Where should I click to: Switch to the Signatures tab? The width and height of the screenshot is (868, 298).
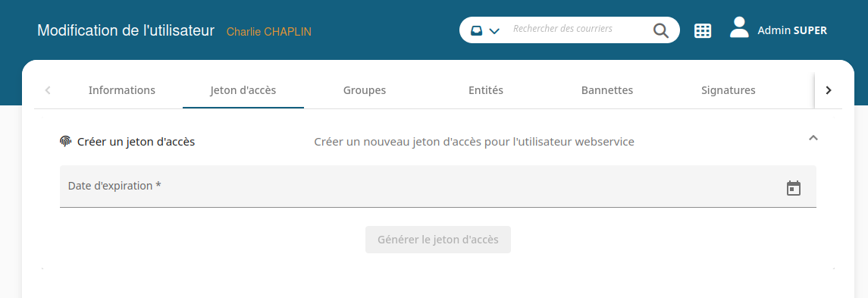coord(728,90)
